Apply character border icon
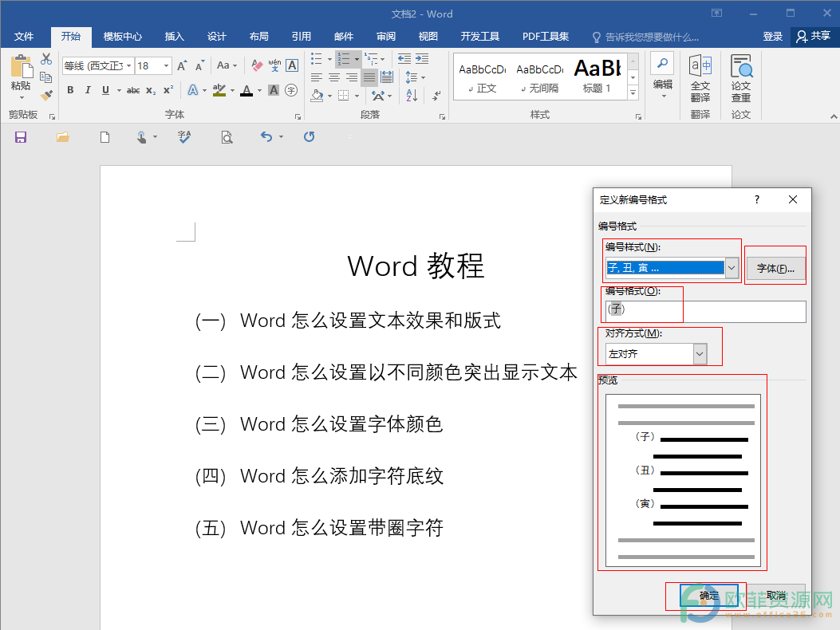The height and width of the screenshot is (630, 840). pos(292,66)
